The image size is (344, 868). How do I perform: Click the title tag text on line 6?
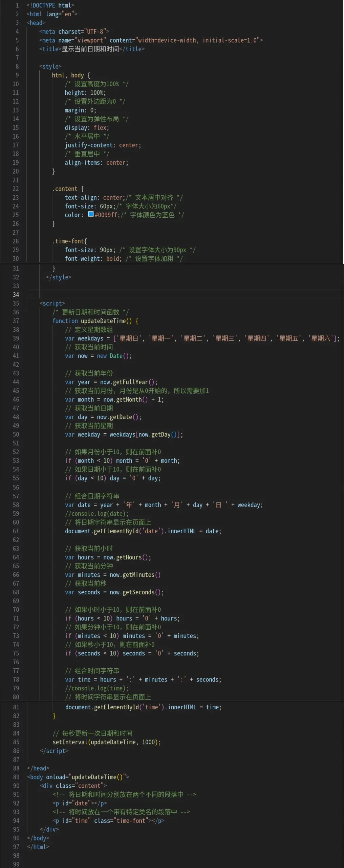(92, 49)
